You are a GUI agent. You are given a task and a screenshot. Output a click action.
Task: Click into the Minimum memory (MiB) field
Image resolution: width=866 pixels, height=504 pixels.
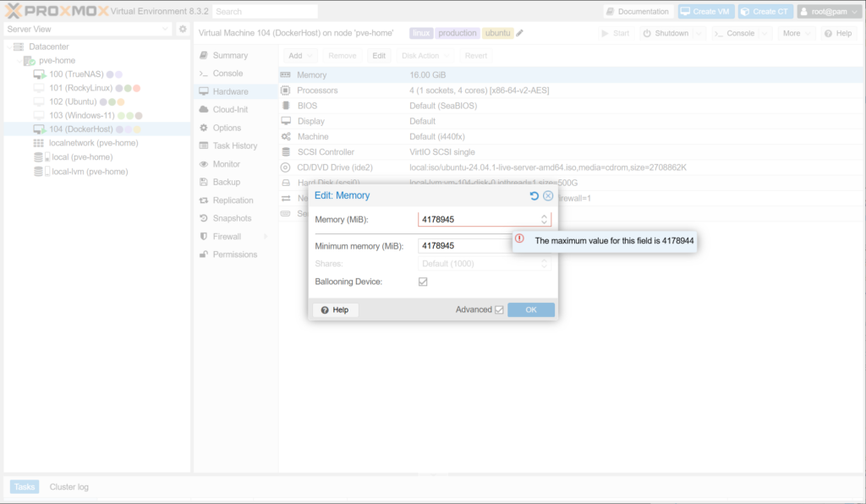coord(463,246)
